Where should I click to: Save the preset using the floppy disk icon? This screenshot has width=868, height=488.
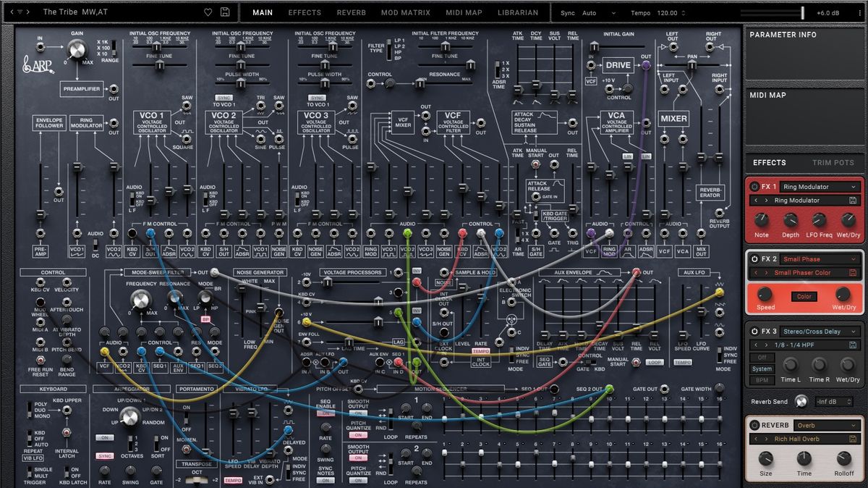(x=226, y=12)
